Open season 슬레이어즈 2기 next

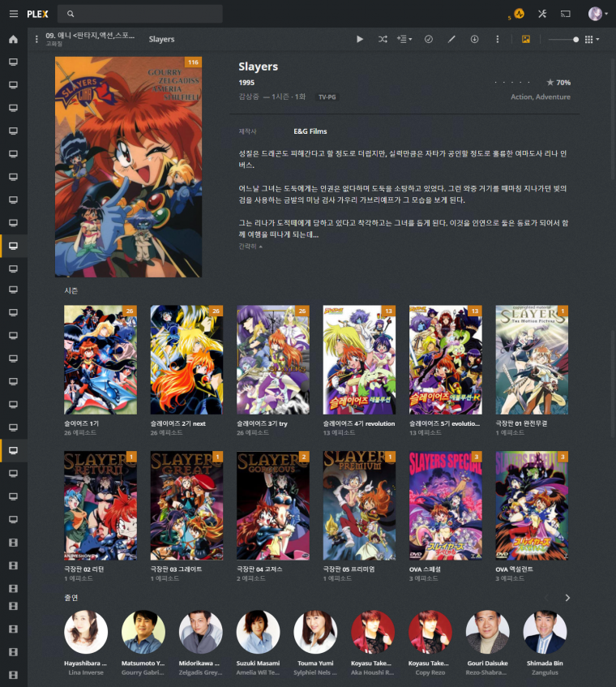coord(186,359)
